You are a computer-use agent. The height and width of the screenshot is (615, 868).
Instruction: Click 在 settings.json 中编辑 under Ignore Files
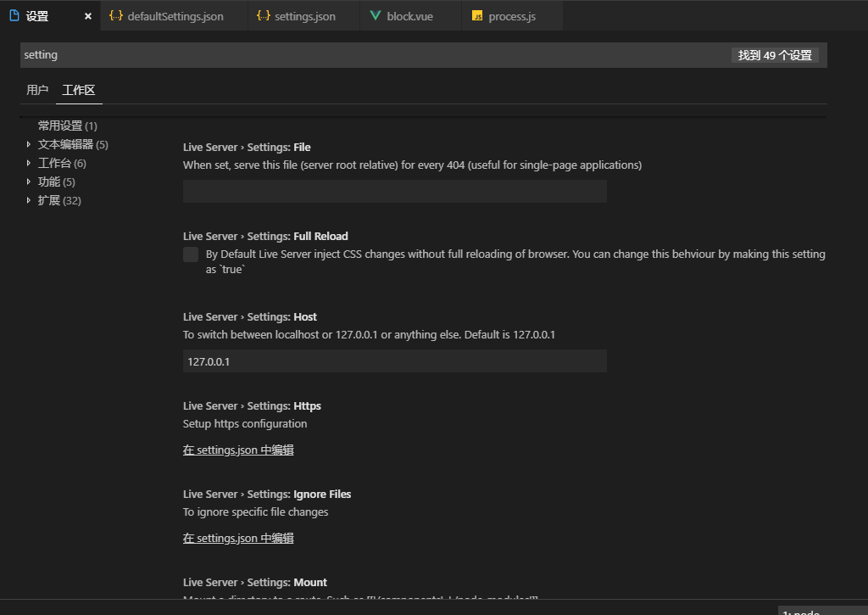pos(238,538)
